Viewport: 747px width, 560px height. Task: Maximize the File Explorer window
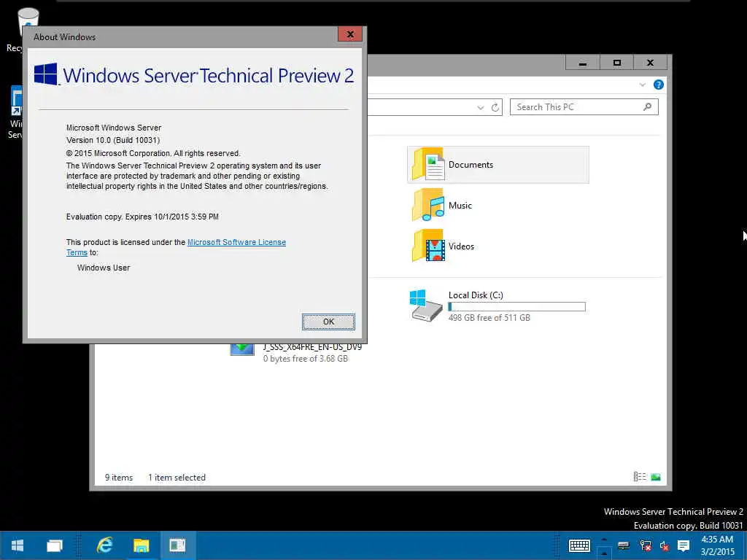coord(616,63)
